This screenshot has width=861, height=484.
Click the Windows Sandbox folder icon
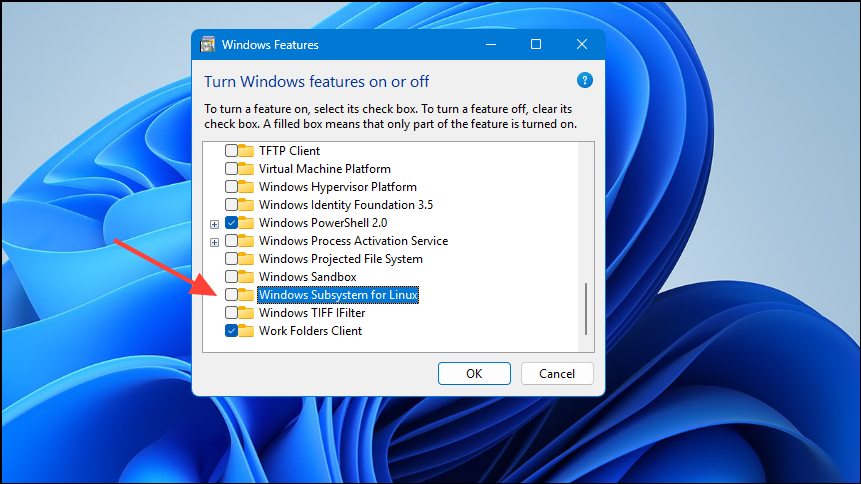pyautogui.click(x=246, y=277)
